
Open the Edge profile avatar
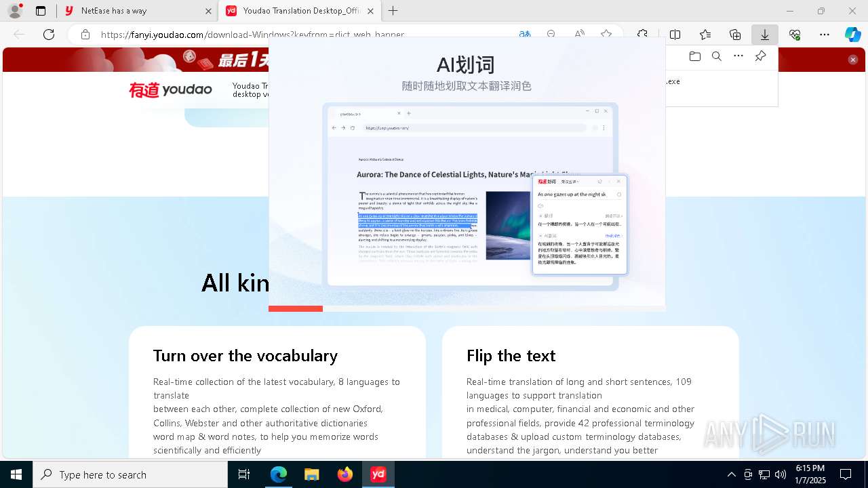[x=15, y=11]
